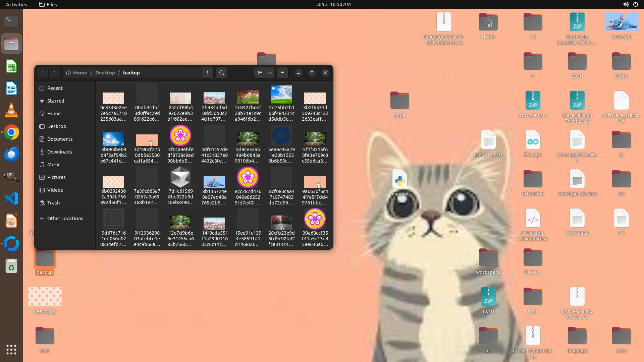Image resolution: width=644 pixels, height=362 pixels.
Task: Select Downloads in the sidebar
Action: pyautogui.click(x=59, y=152)
